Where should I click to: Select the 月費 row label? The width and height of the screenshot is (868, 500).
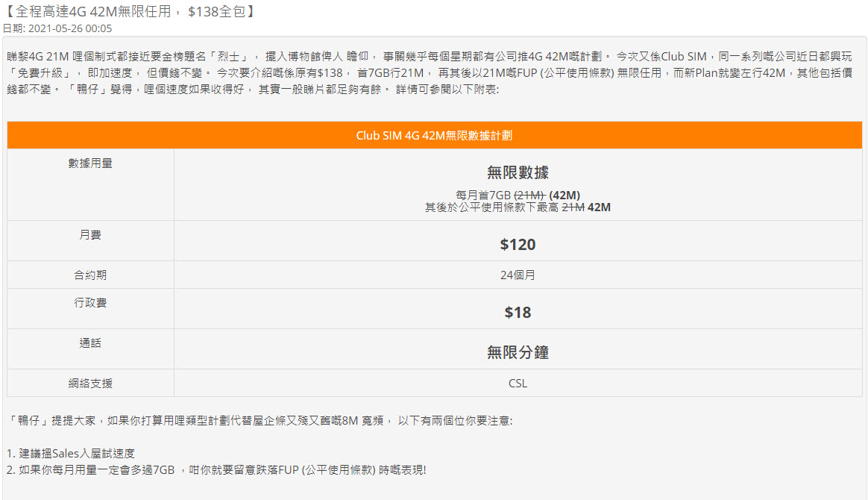tap(90, 235)
